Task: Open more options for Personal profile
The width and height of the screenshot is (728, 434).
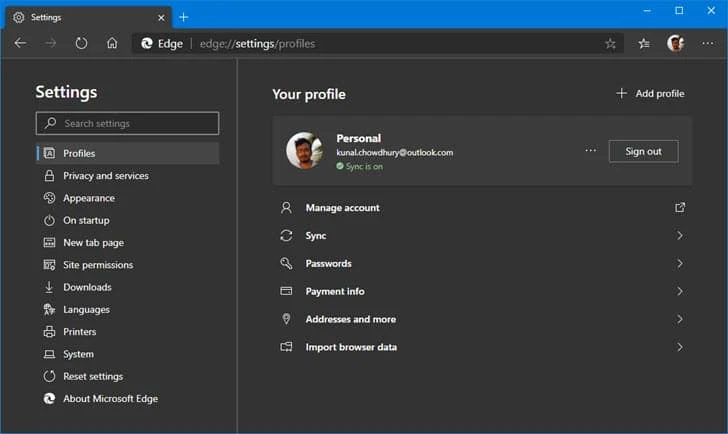Action: (591, 150)
